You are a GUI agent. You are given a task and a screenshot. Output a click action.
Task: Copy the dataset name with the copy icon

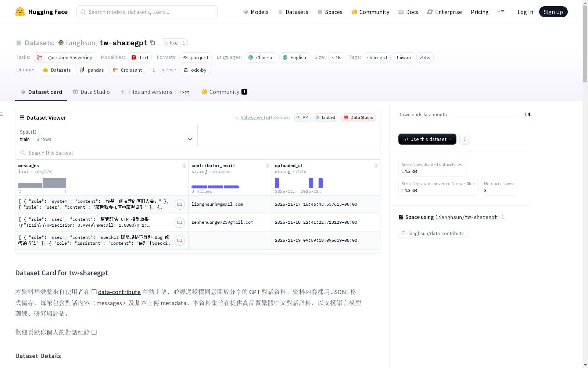tap(153, 43)
